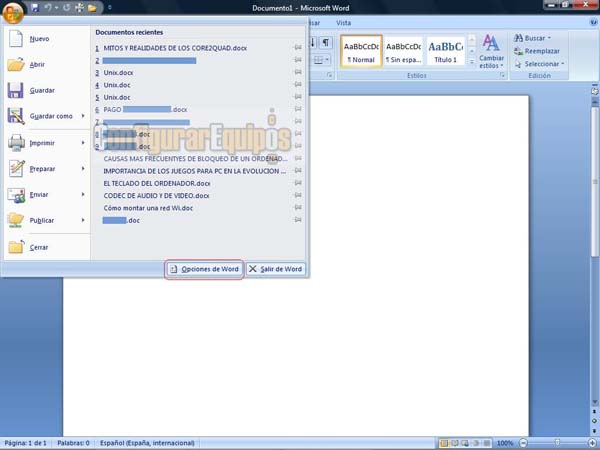Image resolution: width=600 pixels, height=450 pixels.
Task: Click Salir de Word button
Action: [276, 269]
